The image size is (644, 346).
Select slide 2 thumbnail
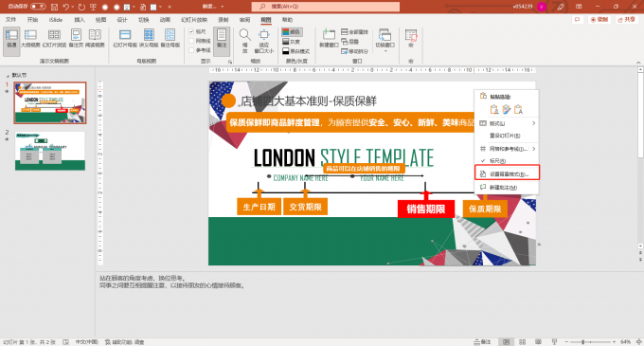click(50, 151)
